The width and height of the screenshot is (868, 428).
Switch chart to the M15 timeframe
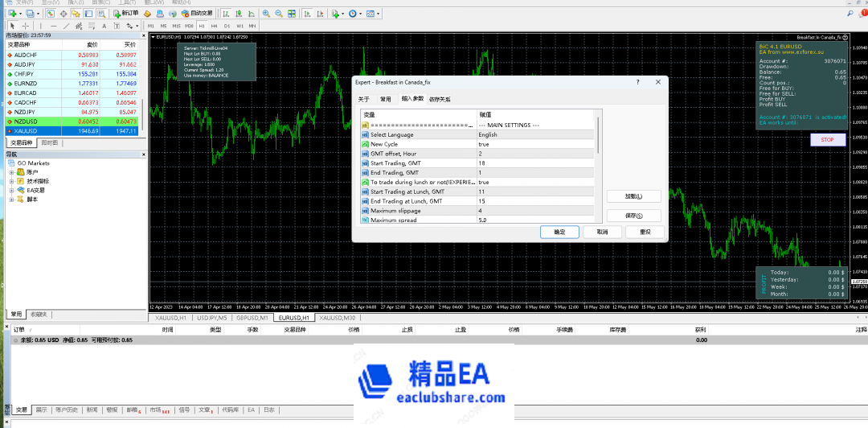175,26
